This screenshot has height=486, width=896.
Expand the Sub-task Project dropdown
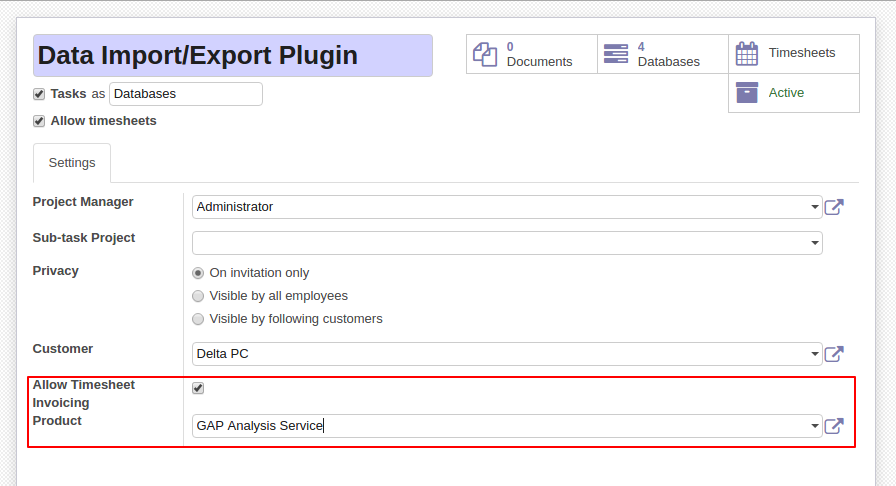814,243
